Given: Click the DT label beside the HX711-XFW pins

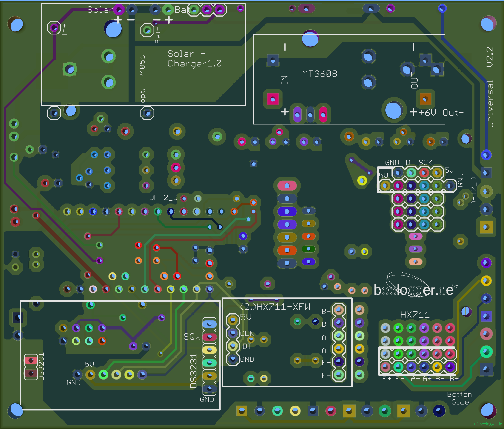Looking at the screenshot, I should coord(247,346).
